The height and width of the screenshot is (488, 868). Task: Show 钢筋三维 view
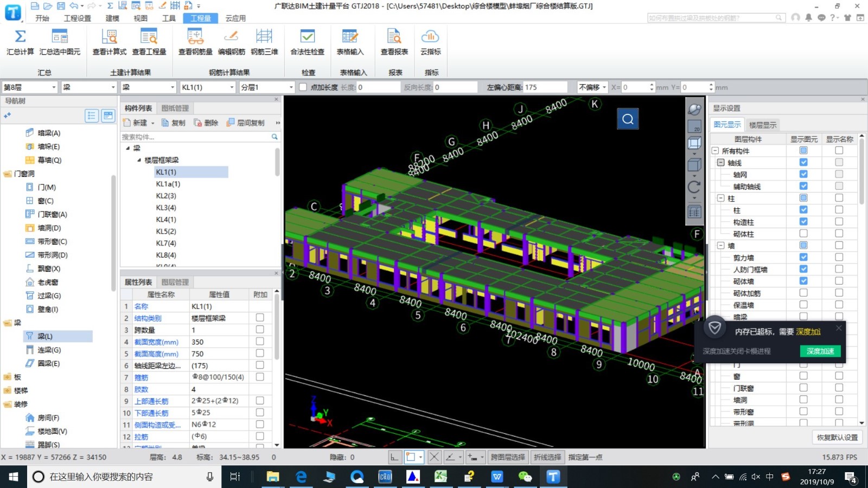(x=264, y=42)
